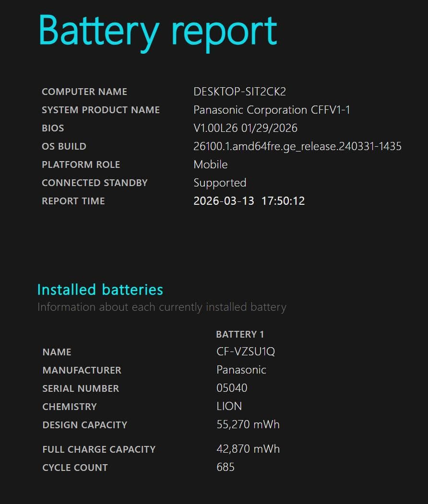Select Panasonic Corporation CFFV1-1 value
The height and width of the screenshot is (504, 428).
(x=272, y=110)
